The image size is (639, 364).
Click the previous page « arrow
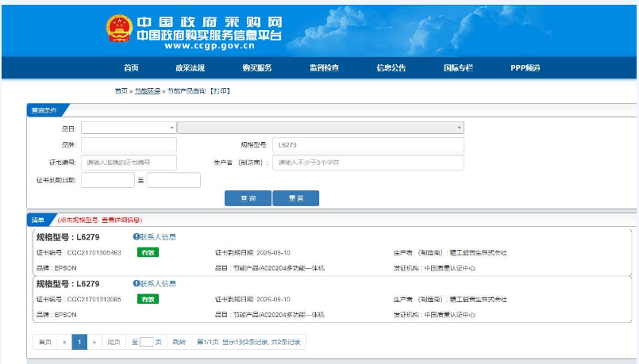point(64,342)
